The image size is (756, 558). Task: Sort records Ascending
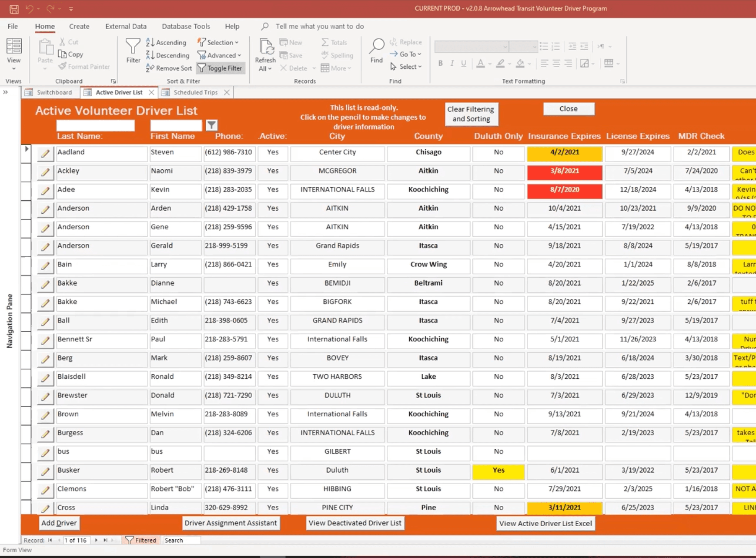[166, 42]
